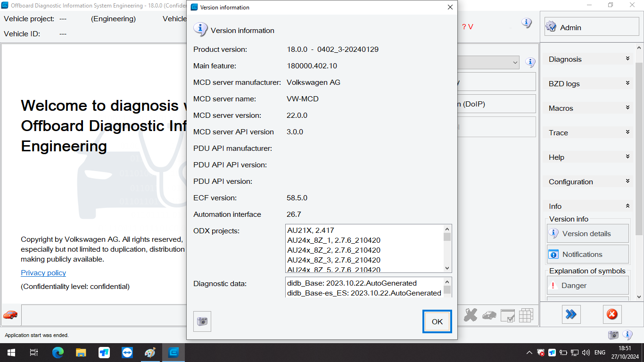Click the red car icon at bottom-left
Image resolution: width=644 pixels, height=362 pixels.
[x=10, y=314]
